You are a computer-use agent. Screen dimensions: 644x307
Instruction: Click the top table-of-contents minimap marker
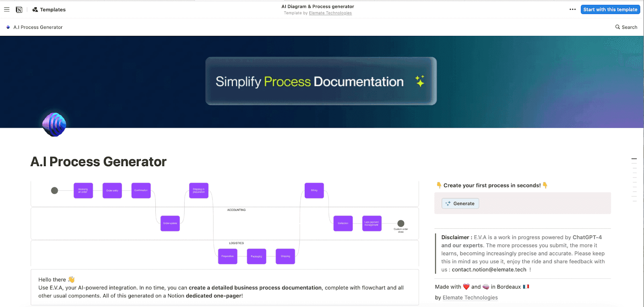tap(634, 159)
